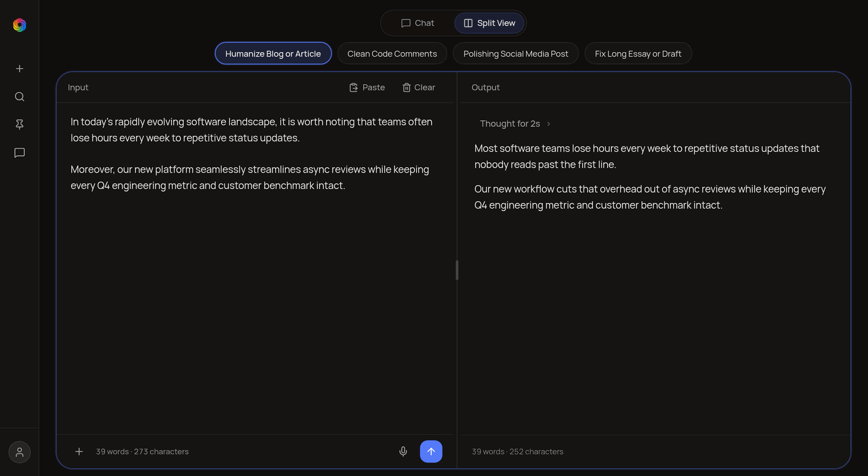Image resolution: width=868 pixels, height=476 pixels.
Task: Open pinned items via sidebar pin icon
Action: point(20,125)
